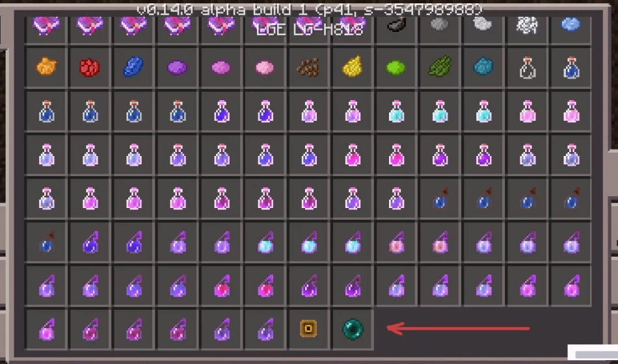Pick the lime green dye
This screenshot has height=364, width=618.
[x=396, y=68]
